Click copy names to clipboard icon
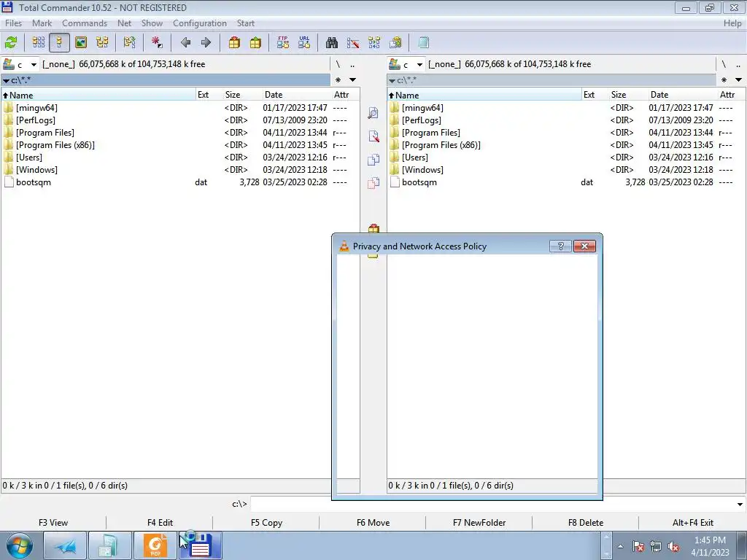The image size is (747, 560). click(395, 43)
